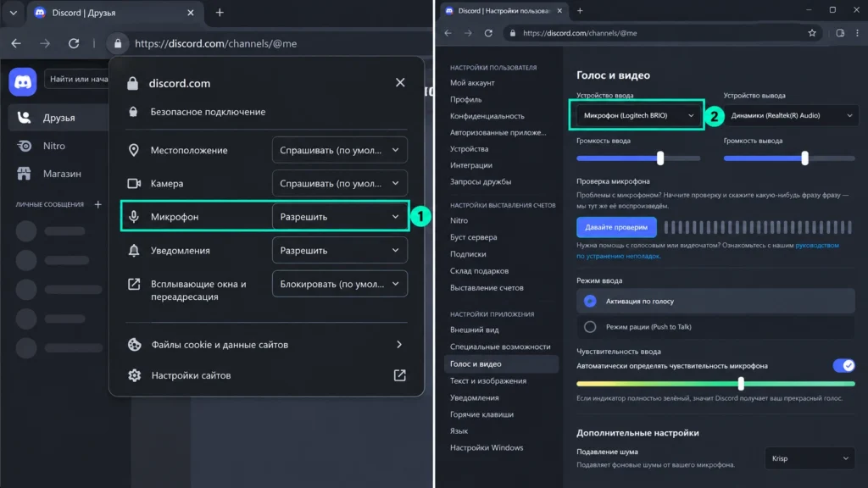This screenshot has width=868, height=488.
Task: Open tab search chevron in left browser
Action: tap(14, 12)
